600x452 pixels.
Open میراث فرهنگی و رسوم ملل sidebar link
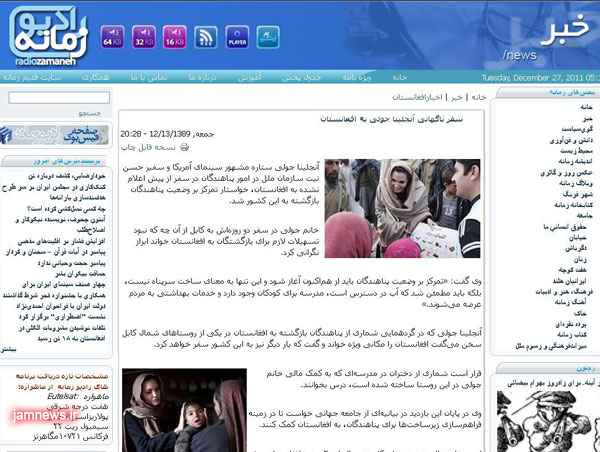551,346
